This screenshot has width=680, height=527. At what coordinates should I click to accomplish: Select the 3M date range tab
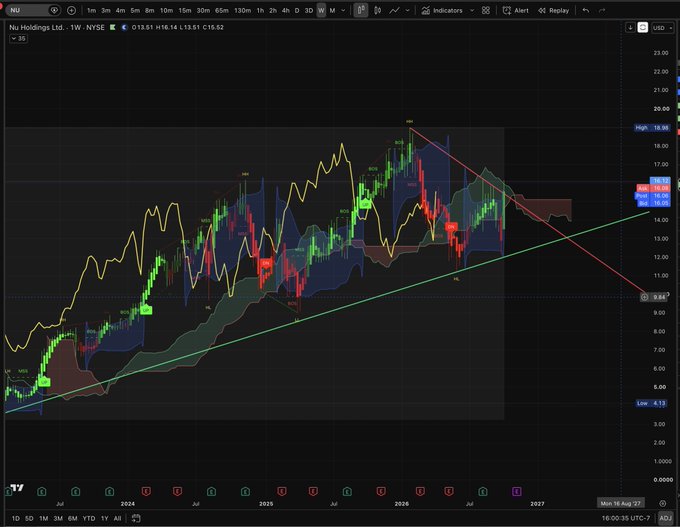point(58,518)
